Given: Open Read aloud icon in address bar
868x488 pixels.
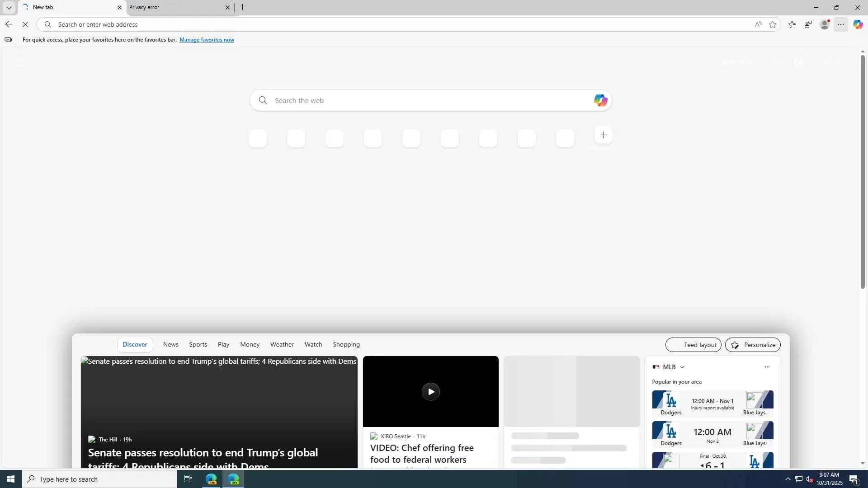Looking at the screenshot, I should pyautogui.click(x=758, y=24).
